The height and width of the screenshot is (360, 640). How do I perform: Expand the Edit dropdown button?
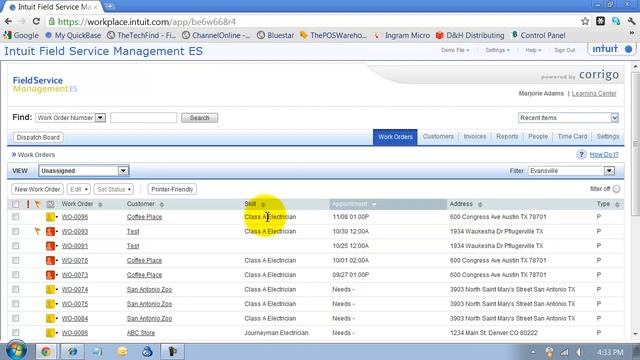pos(79,189)
